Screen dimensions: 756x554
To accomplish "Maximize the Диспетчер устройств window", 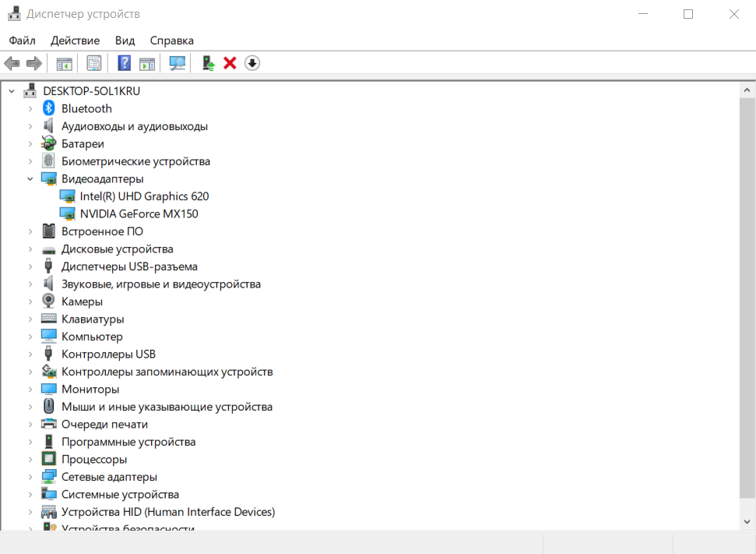I will [688, 14].
